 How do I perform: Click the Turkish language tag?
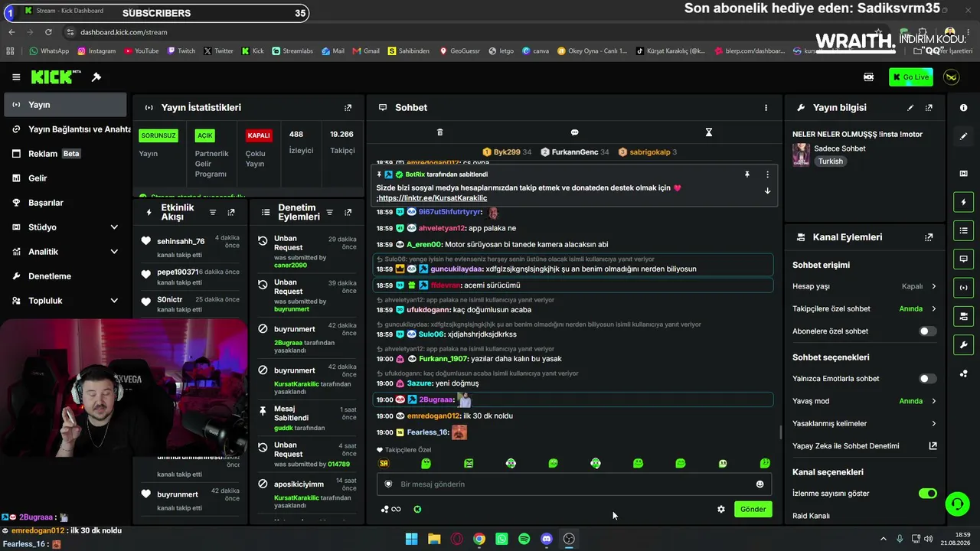pyautogui.click(x=830, y=161)
